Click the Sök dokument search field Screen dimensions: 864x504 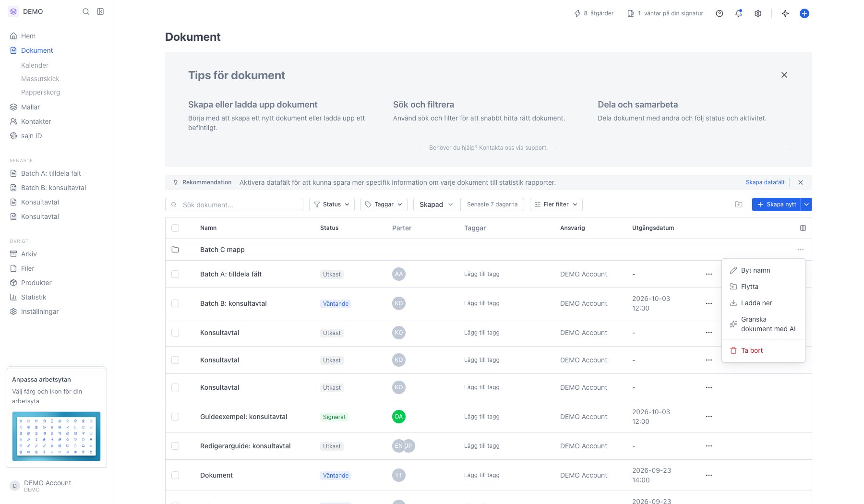click(234, 204)
